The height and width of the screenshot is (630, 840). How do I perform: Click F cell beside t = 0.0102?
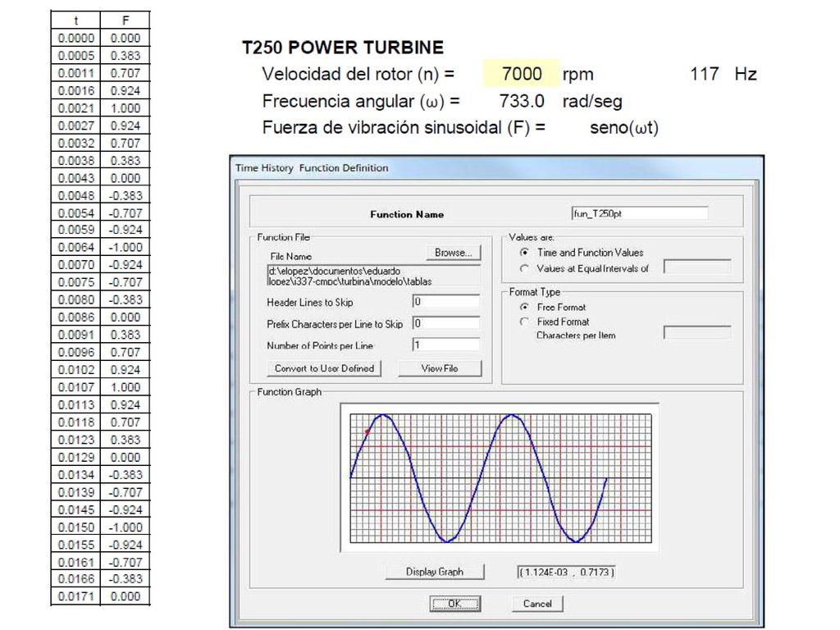126,370
